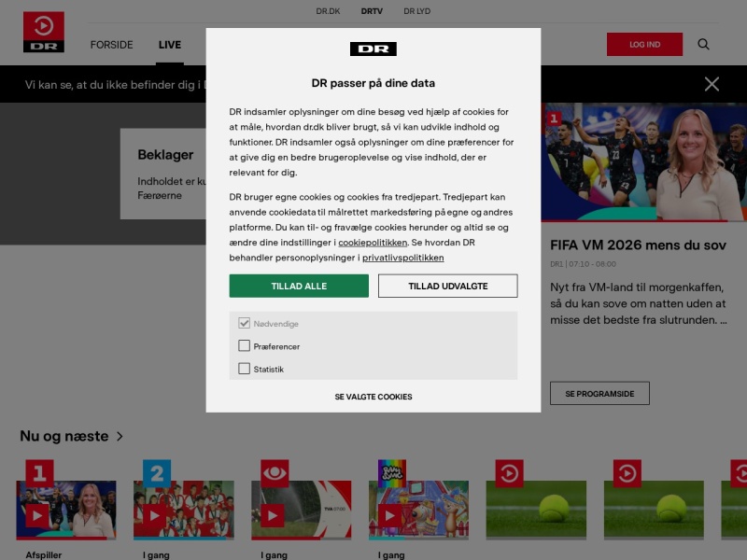Click the DR logo atop the cookie dialog

(373, 49)
